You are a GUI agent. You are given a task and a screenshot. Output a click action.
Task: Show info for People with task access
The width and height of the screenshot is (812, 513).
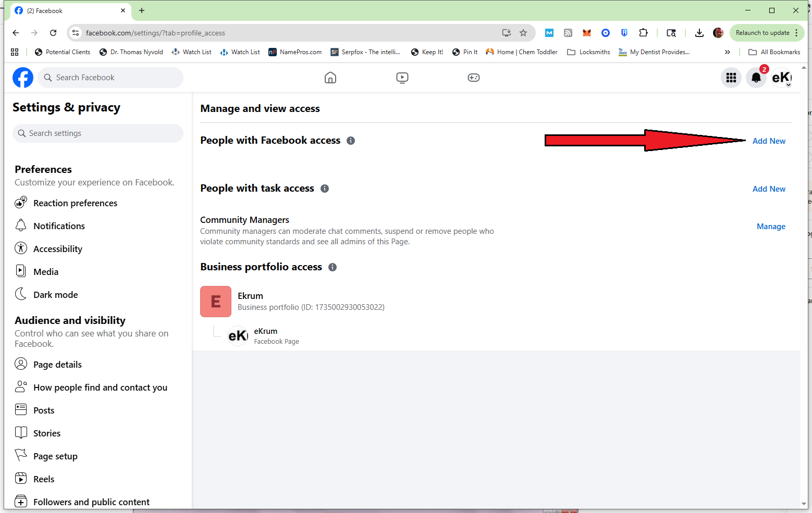[325, 189]
